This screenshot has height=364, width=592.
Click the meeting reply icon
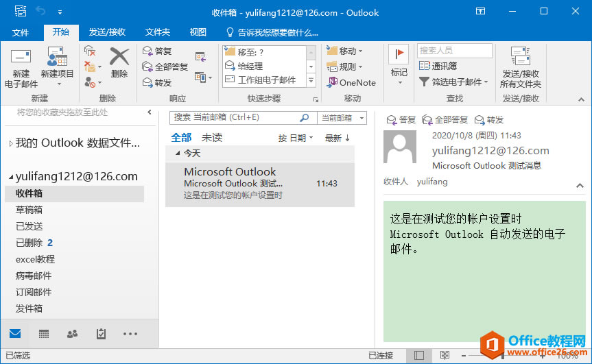tap(200, 57)
